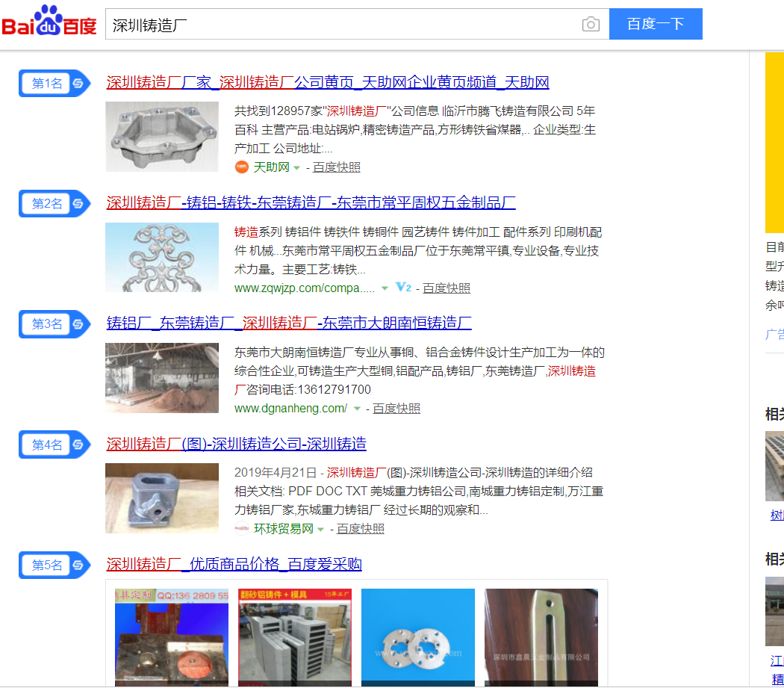Click product image labeled 翻砂铝铸件+模具
The width and height of the screenshot is (784, 691).
(x=295, y=637)
